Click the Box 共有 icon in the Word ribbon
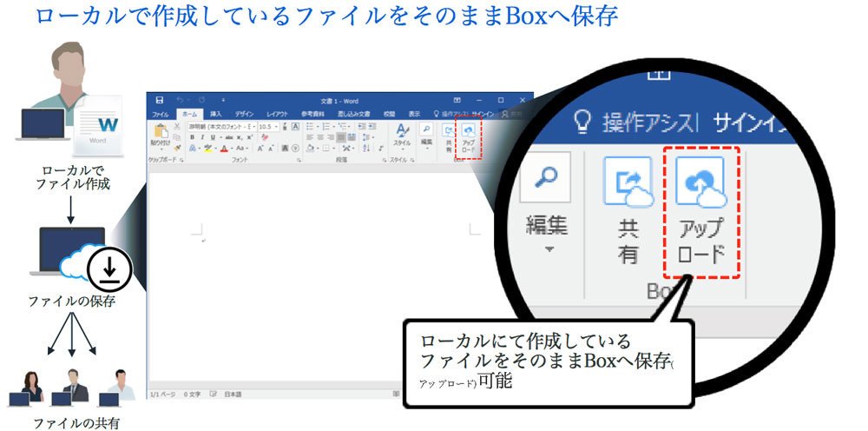The width and height of the screenshot is (868, 431). [449, 130]
